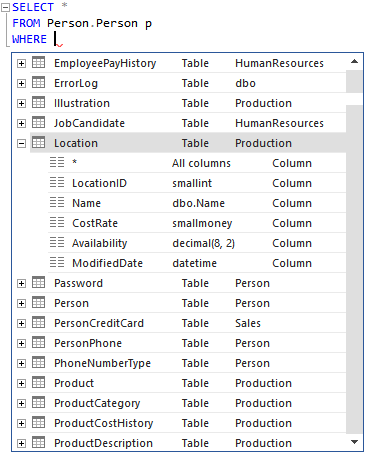Collapse the SELECT statement code region
367x457 pixels.
tap(5, 8)
